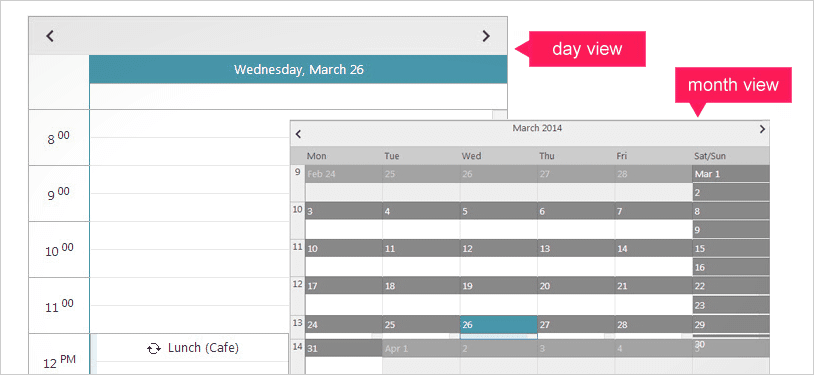Click the day view scrollbar track
Image resolution: width=814 pixels, height=375 pixels.
click(x=500, y=116)
